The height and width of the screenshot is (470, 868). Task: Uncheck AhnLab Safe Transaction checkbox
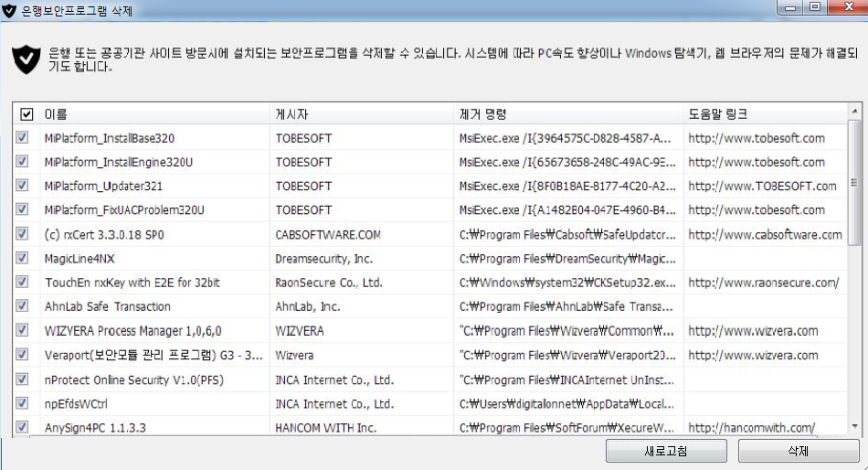point(22,306)
